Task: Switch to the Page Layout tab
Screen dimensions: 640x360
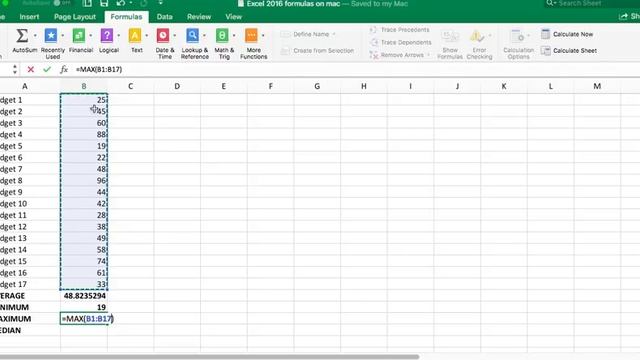Action: 75,17
